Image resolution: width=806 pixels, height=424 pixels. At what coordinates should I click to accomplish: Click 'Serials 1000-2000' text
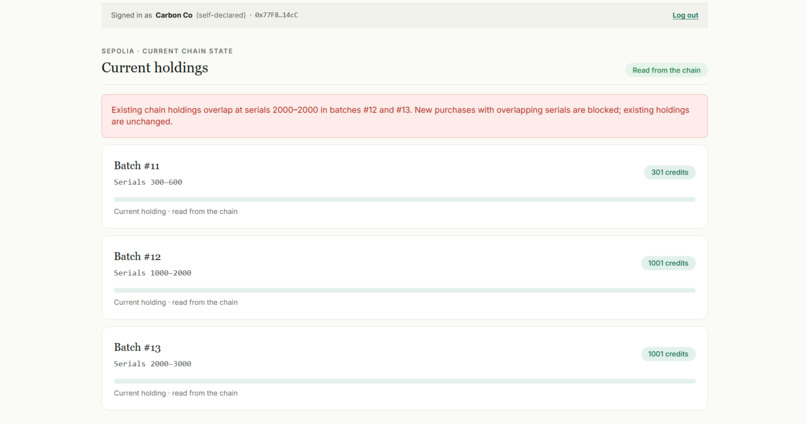tap(153, 273)
